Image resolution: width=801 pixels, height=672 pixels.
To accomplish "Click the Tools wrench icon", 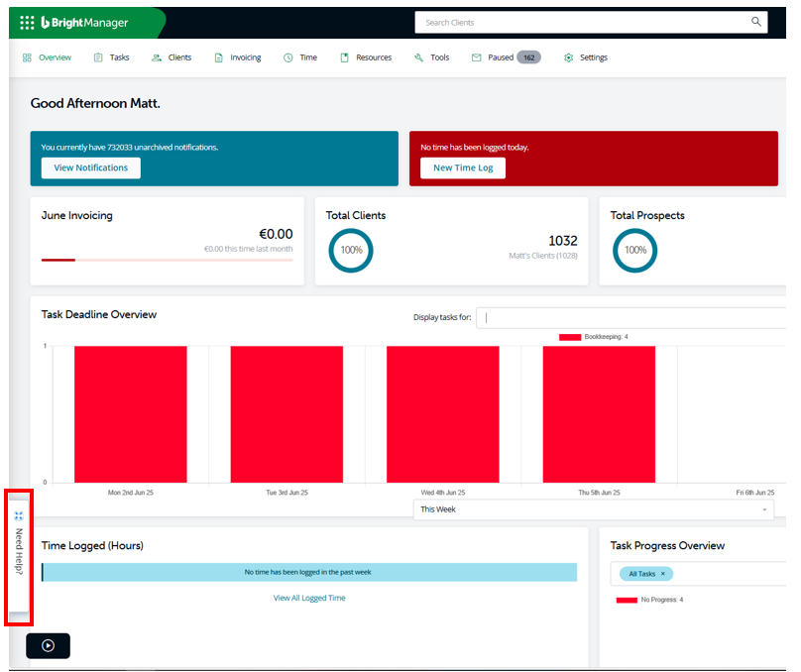I will [418, 57].
